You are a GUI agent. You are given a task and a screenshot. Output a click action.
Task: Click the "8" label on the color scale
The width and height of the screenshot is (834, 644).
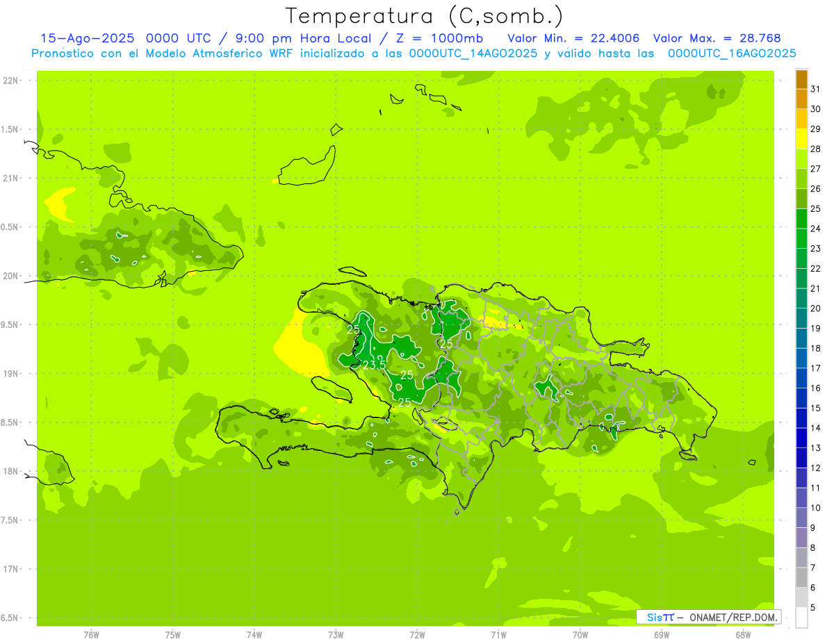coord(813,548)
